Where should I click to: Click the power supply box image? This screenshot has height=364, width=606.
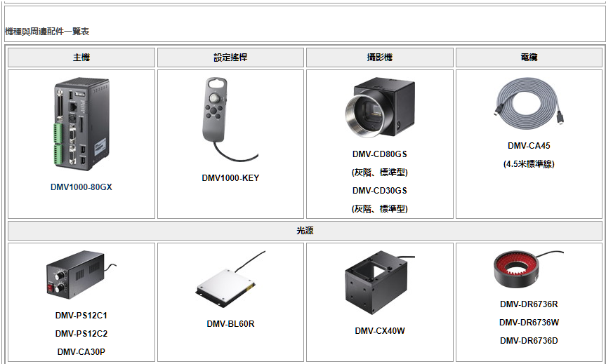tap(81, 275)
